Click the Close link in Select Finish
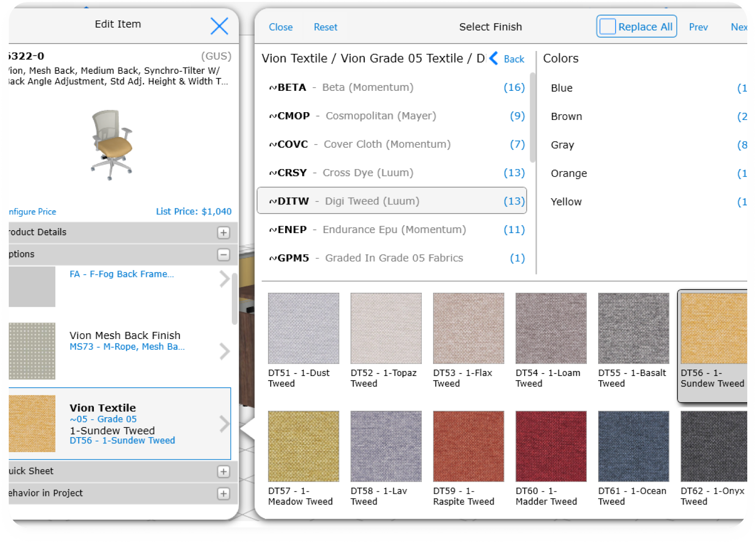The height and width of the screenshot is (543, 756). (281, 27)
